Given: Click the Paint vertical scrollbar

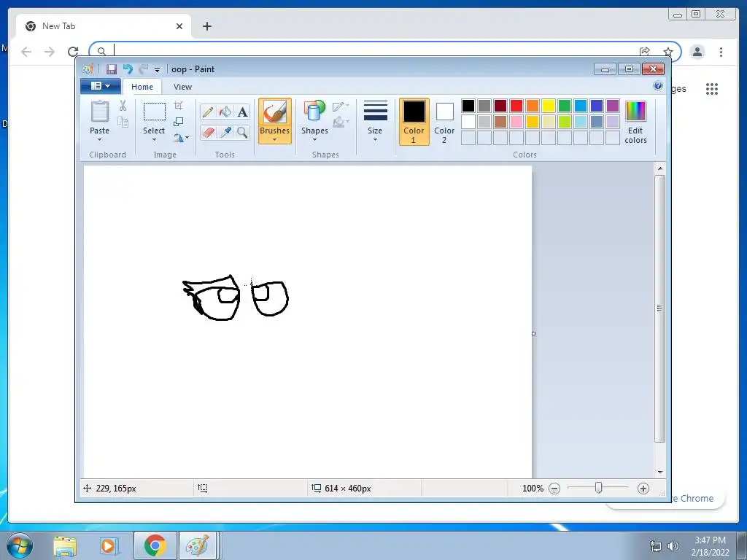Looking at the screenshot, I should point(659,308).
